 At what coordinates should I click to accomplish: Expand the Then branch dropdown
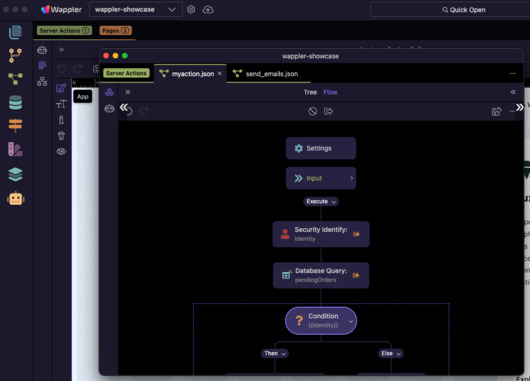click(x=275, y=354)
